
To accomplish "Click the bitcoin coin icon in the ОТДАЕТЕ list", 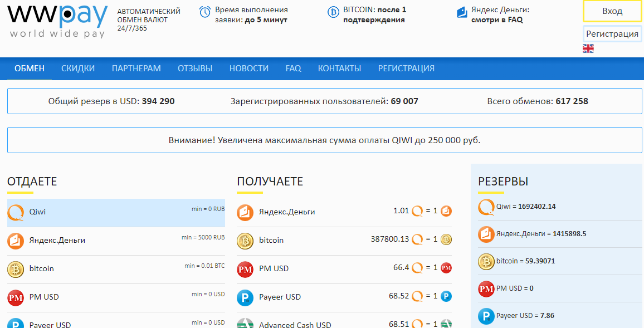I will (16, 269).
